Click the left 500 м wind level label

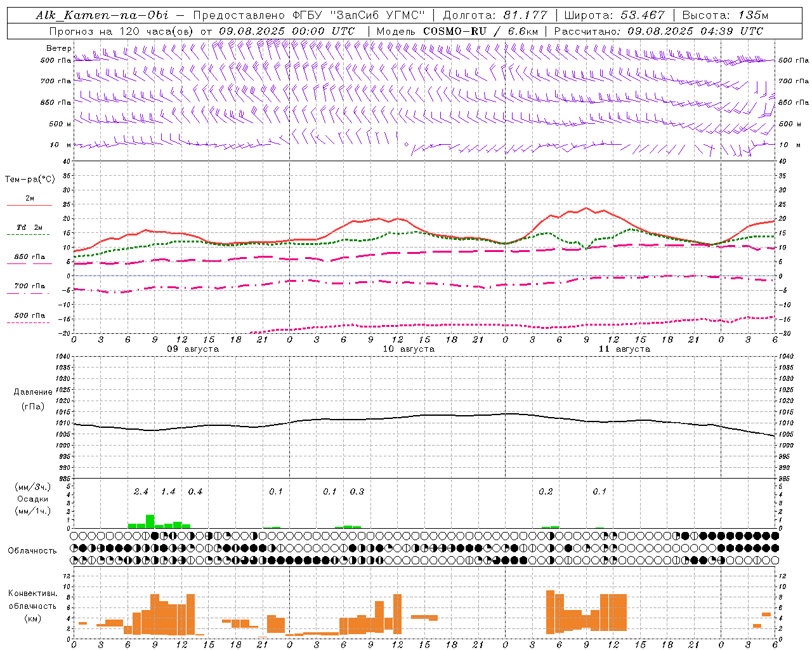(x=60, y=124)
